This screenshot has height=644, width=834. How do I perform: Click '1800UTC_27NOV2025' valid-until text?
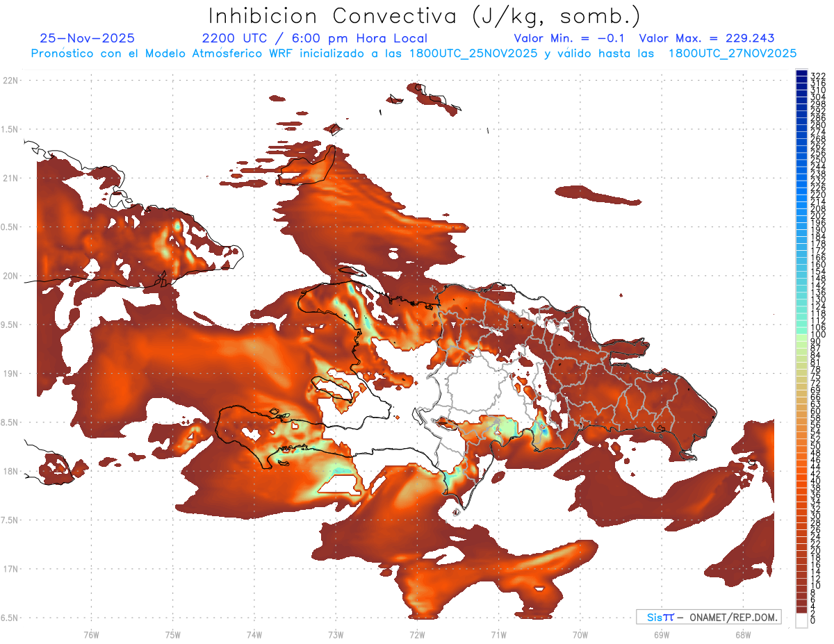(x=733, y=53)
